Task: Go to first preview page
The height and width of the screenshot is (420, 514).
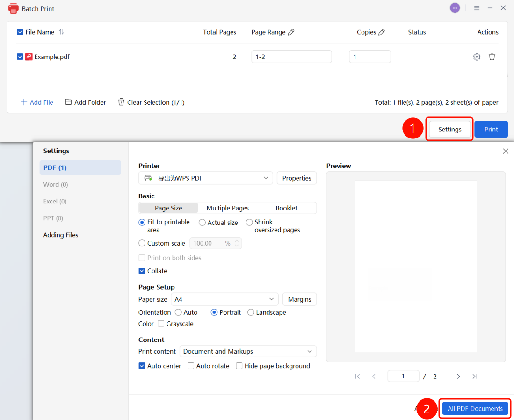Action: click(357, 377)
